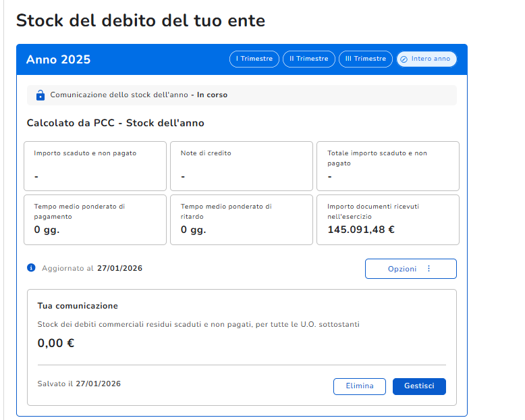This screenshot has height=420, width=525.
Task: Click the Totale importo scaduto e non pagato card
Action: 387,166
